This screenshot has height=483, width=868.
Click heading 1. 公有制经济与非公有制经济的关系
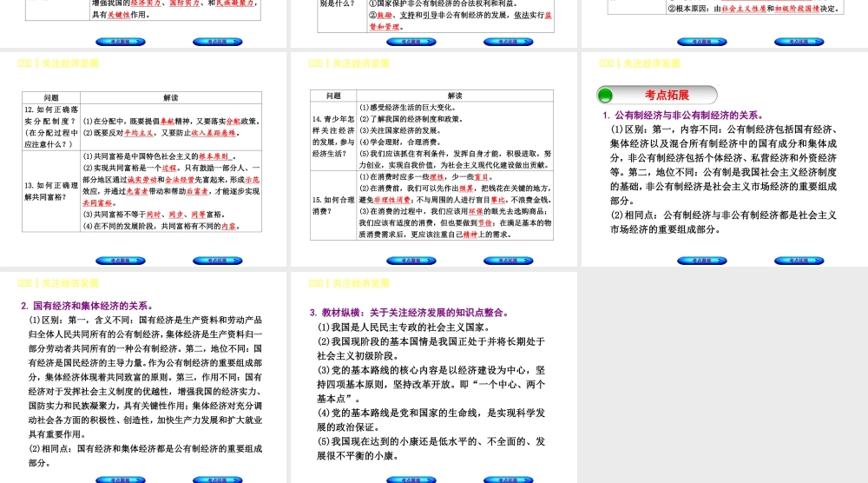(683, 116)
